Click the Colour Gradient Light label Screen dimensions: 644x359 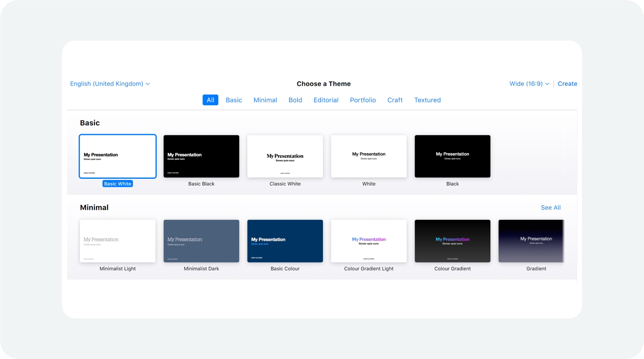pos(369,269)
